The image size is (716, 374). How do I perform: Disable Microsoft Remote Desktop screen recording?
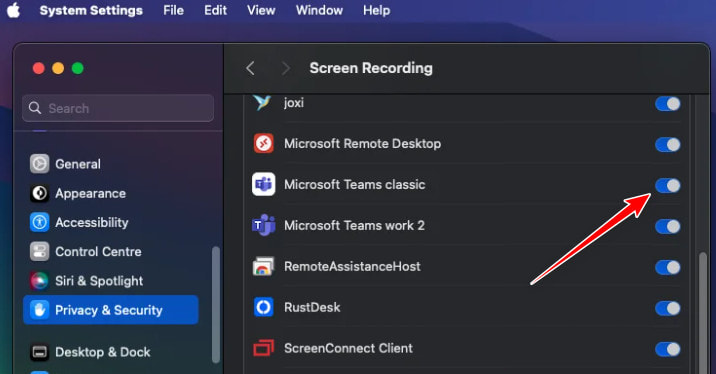pyautogui.click(x=668, y=145)
